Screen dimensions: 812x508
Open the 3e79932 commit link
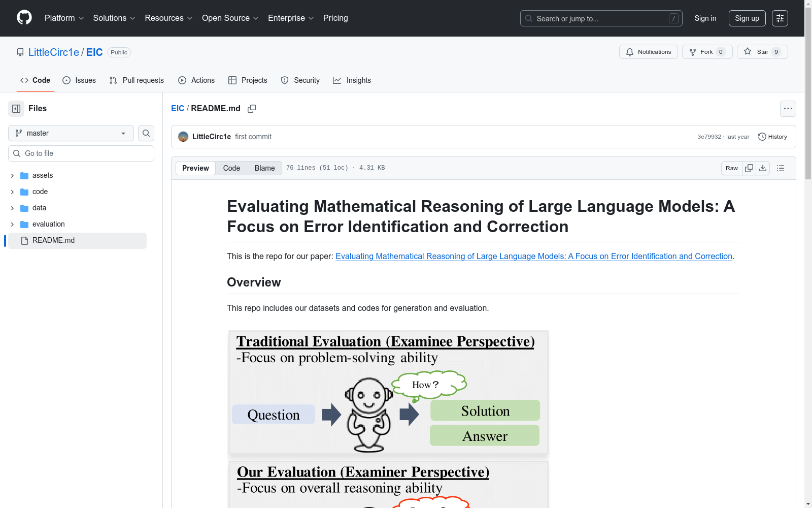coord(709,137)
